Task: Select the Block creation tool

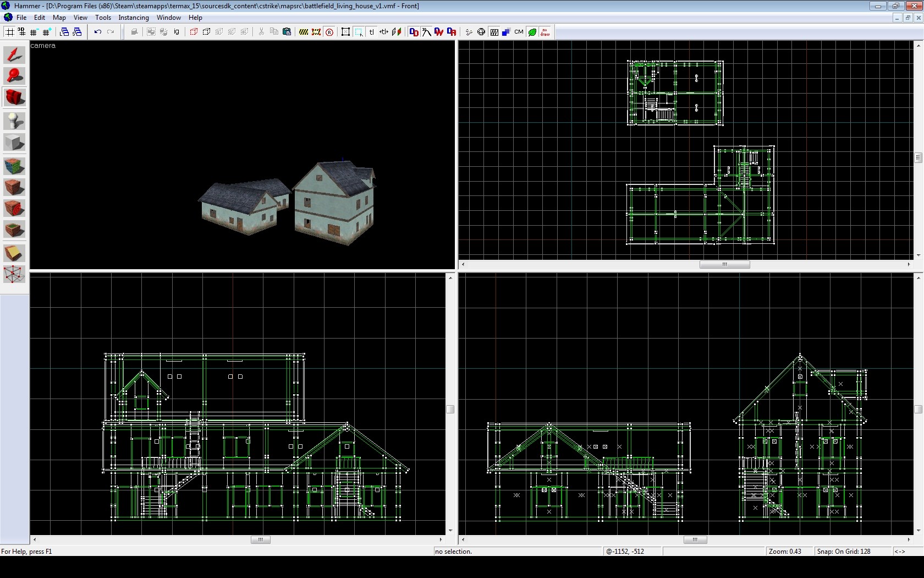Action: (14, 143)
